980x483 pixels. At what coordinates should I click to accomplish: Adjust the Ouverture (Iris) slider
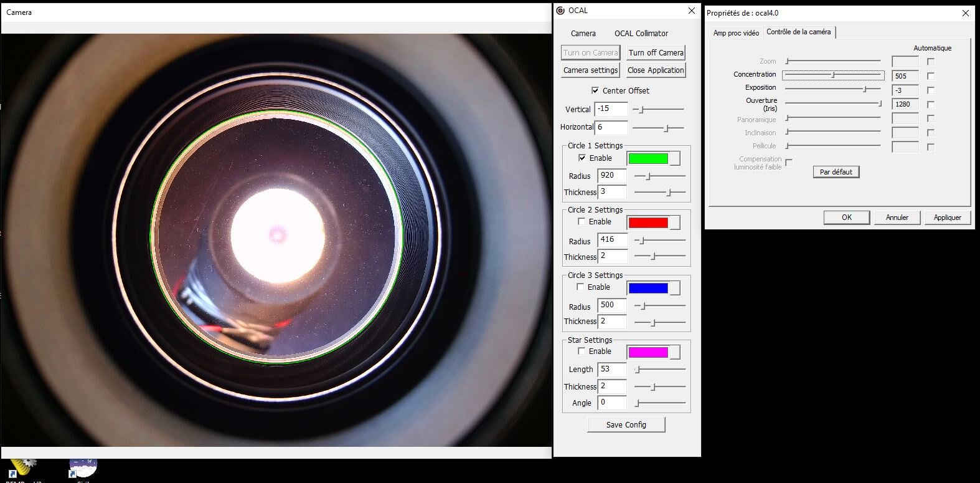(833, 103)
